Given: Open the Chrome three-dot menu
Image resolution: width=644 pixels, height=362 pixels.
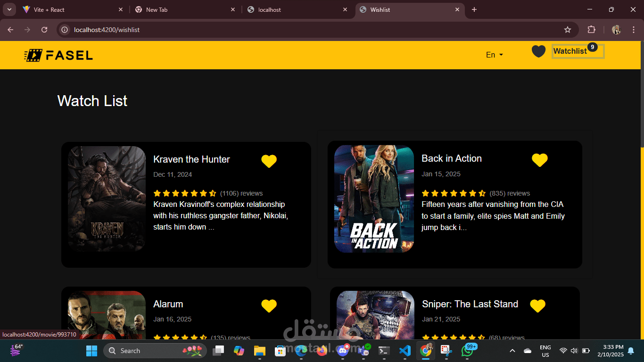Looking at the screenshot, I should point(633,30).
